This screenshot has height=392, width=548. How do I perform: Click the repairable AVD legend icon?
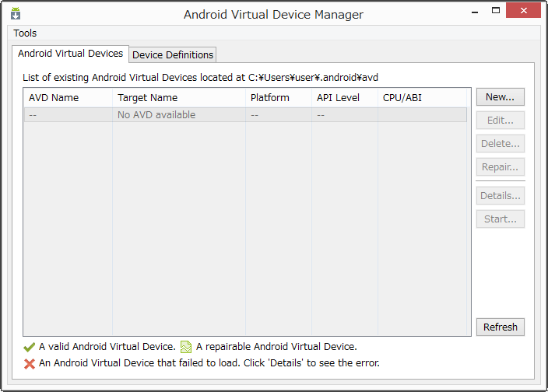[186, 347]
